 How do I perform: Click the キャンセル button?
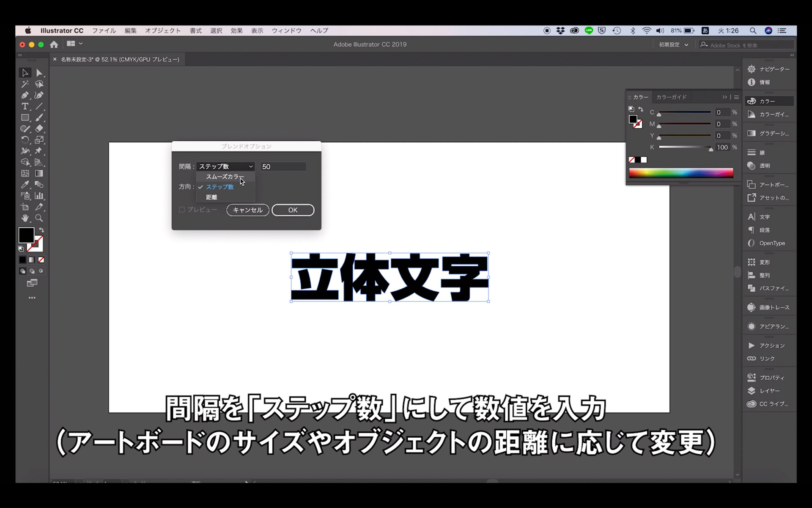click(x=248, y=210)
